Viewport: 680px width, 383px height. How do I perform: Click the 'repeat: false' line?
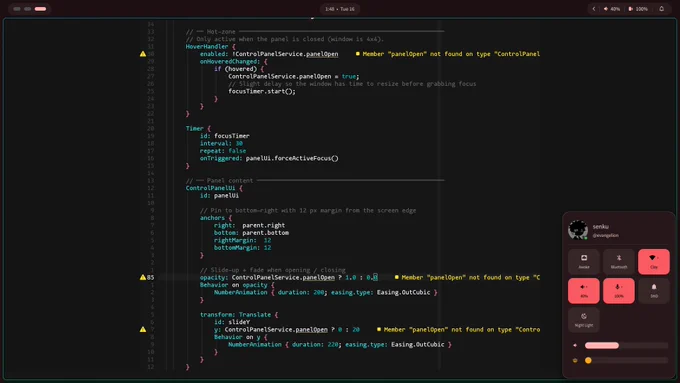[223, 151]
